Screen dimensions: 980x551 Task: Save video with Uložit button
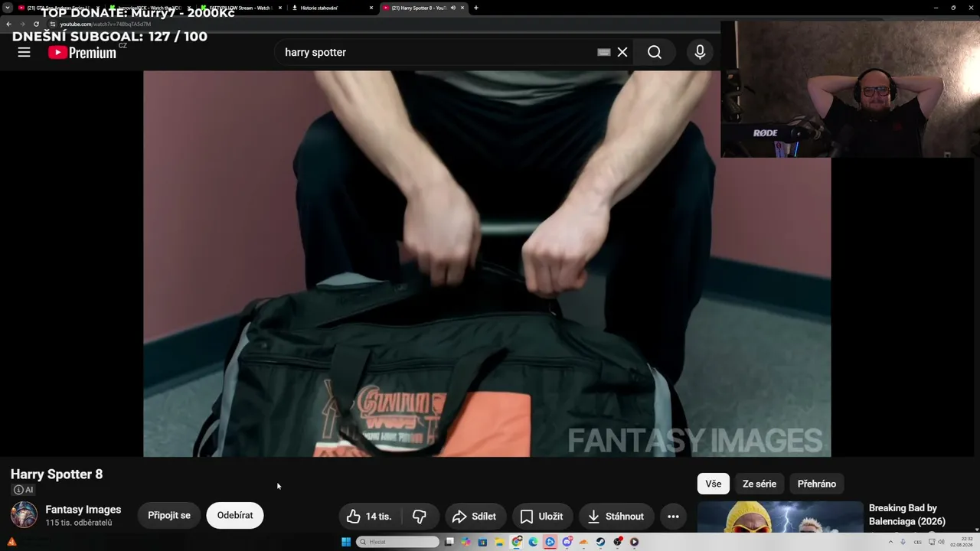pos(541,517)
